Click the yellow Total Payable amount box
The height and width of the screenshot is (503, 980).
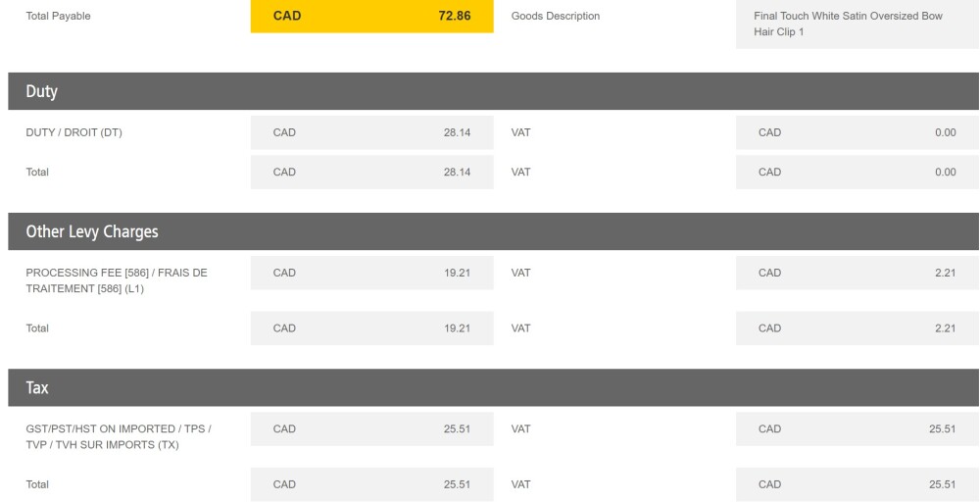371,17
